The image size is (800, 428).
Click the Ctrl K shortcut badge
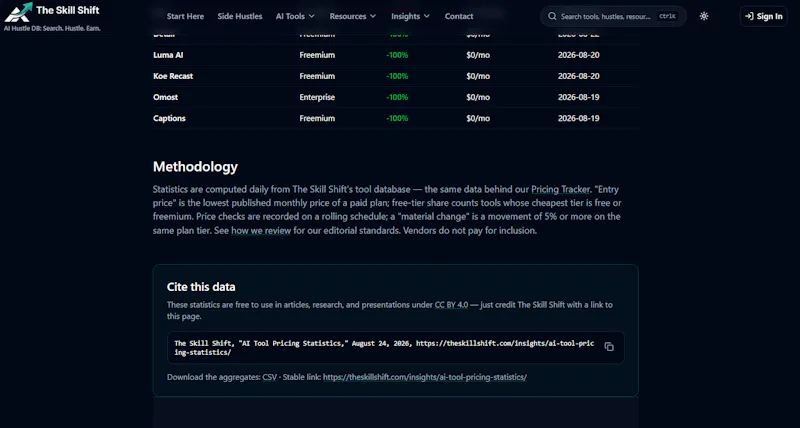[667, 16]
